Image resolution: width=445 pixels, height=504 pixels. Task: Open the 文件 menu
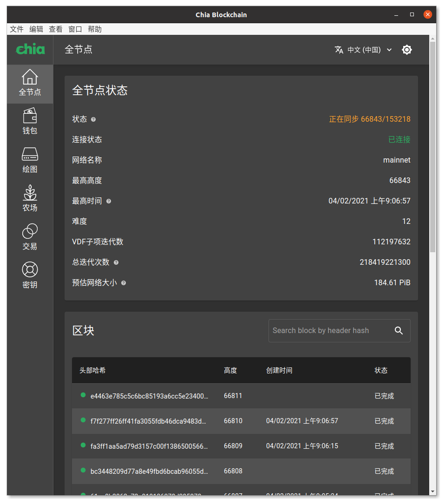click(16, 29)
